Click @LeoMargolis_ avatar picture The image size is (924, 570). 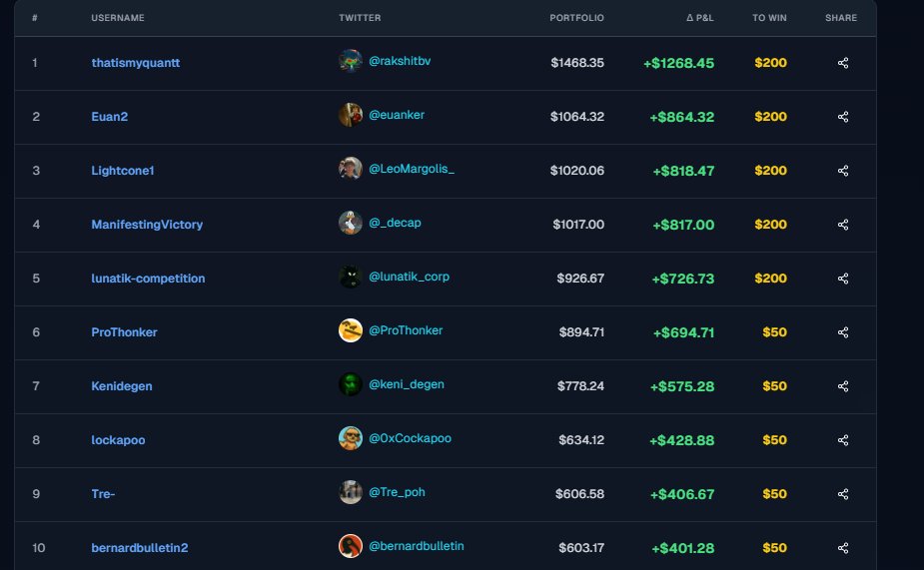[x=350, y=169]
